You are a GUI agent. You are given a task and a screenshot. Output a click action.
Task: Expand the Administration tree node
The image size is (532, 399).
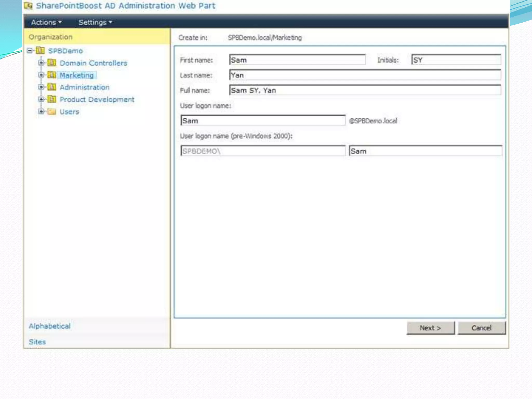[41, 87]
